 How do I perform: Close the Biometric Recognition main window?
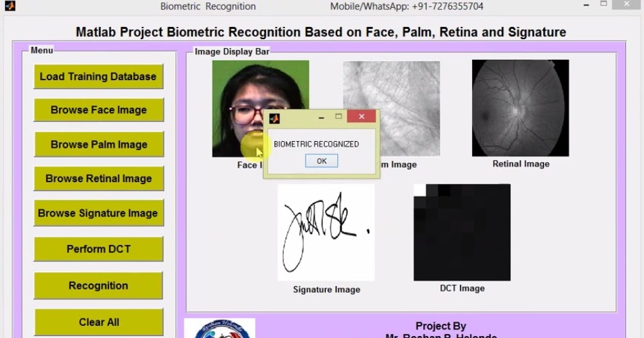click(626, 4)
